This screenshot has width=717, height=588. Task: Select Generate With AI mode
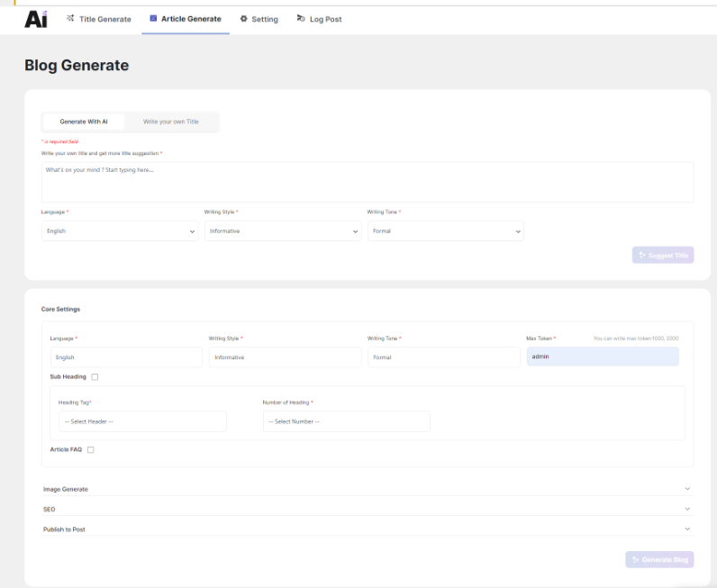point(84,122)
